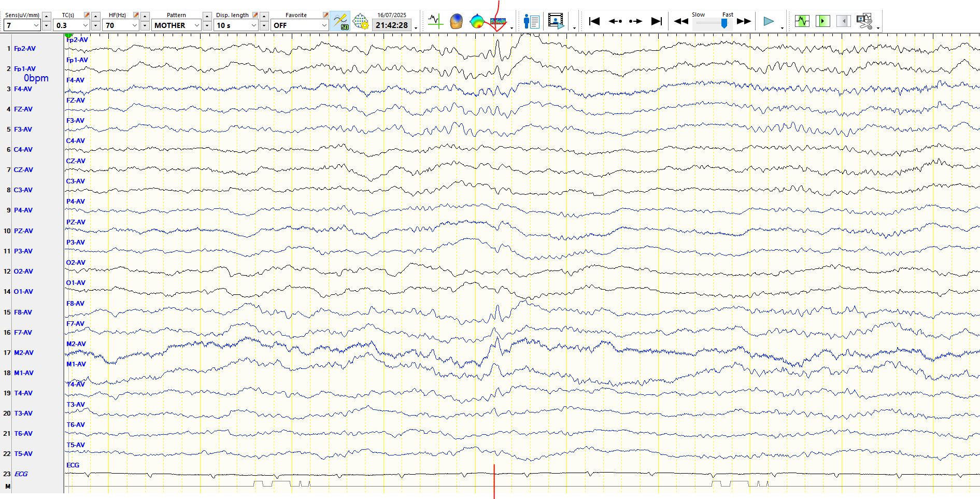
Task: Select the Fp2-AV channel label
Action: point(25,49)
